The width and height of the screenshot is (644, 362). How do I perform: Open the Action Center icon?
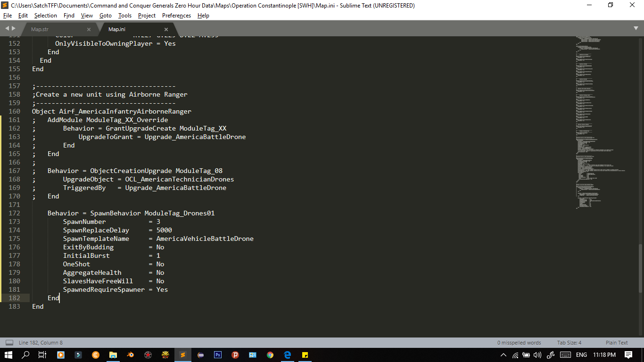629,355
